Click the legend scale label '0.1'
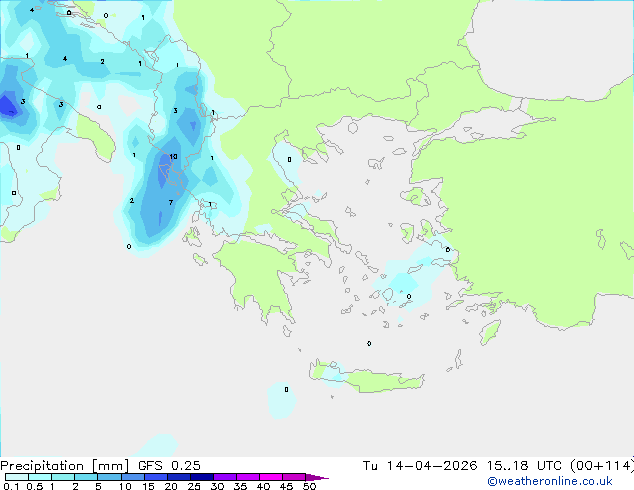This screenshot has width=634, height=490. click(11, 486)
